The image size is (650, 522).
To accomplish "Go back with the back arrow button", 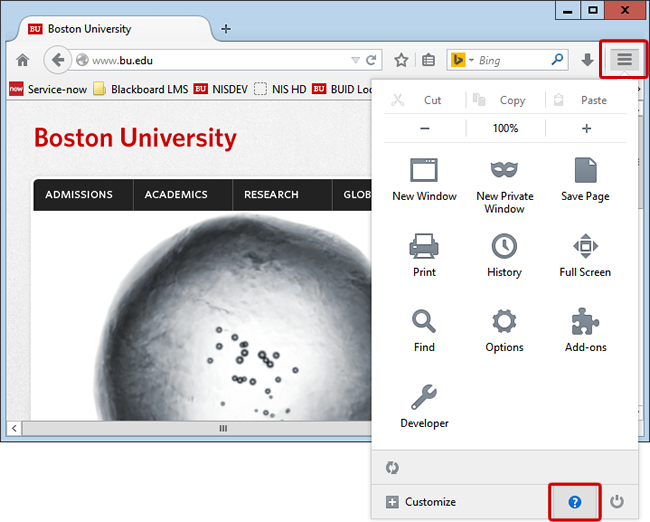I will (58, 60).
